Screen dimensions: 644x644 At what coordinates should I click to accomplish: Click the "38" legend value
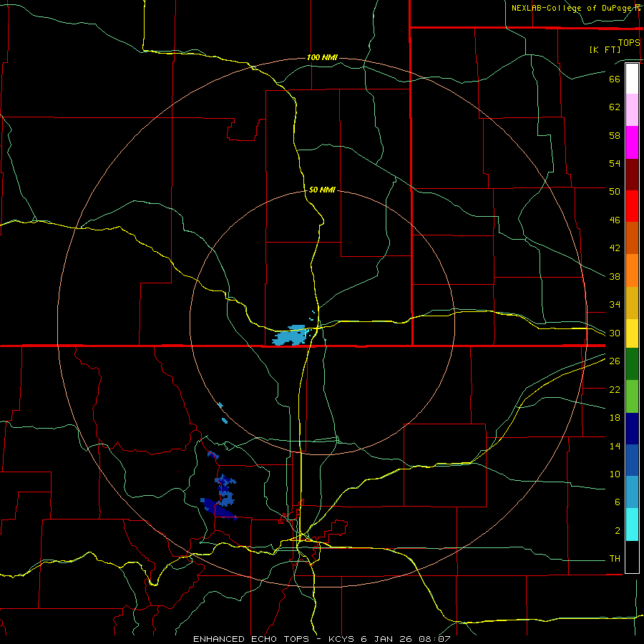[615, 276]
